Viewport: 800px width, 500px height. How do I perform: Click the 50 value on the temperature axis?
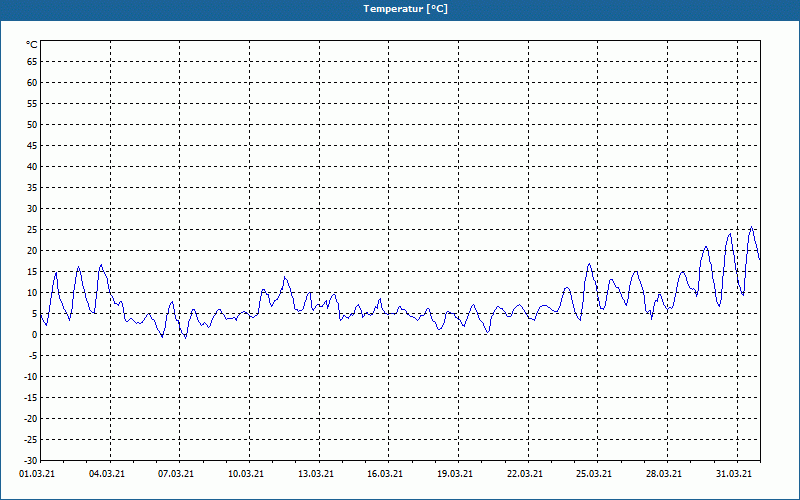point(32,124)
